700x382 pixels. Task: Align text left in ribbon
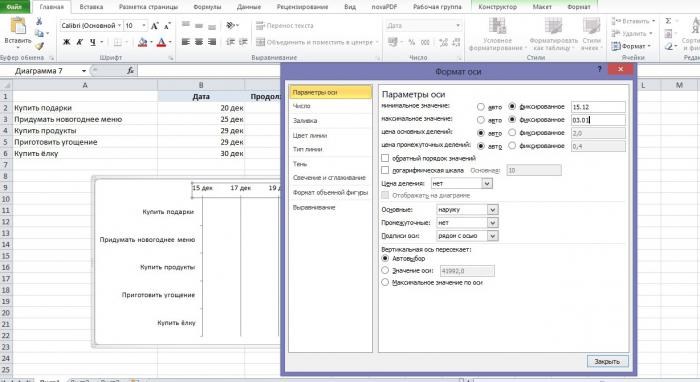[186, 42]
